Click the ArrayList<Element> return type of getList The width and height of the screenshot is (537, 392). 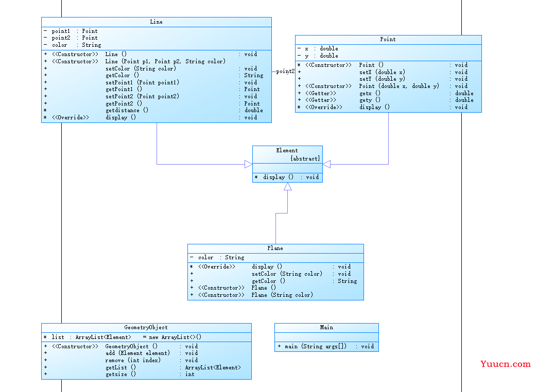pos(213,368)
